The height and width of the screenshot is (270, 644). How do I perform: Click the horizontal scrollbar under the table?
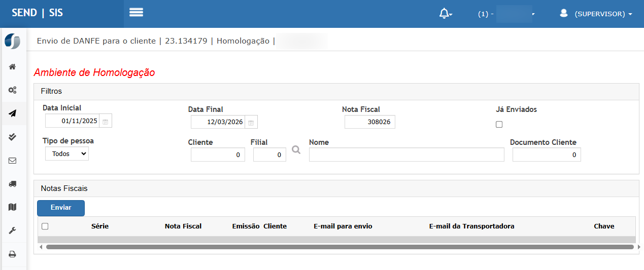(339, 247)
